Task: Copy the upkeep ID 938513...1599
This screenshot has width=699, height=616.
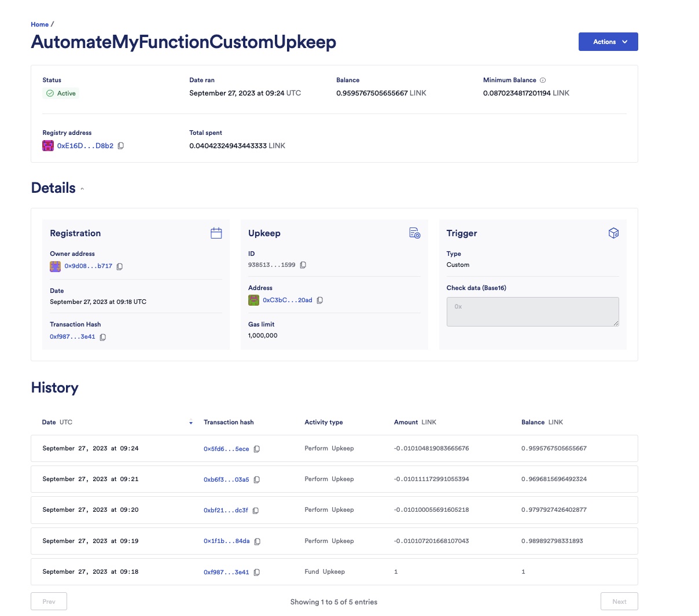Action: (303, 265)
